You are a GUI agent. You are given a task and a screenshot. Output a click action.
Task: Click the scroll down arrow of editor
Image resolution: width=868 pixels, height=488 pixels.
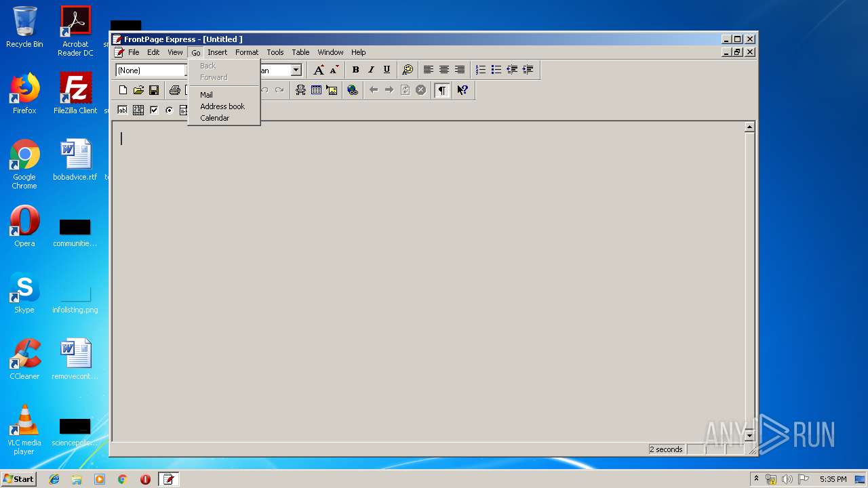coord(749,435)
